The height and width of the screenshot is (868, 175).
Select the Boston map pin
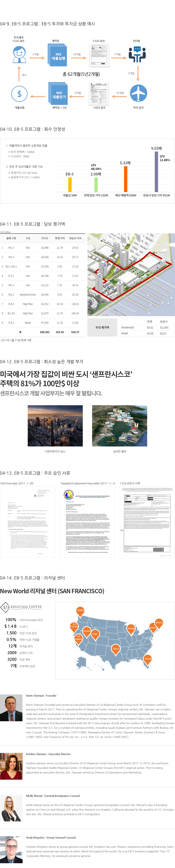pos(159,624)
